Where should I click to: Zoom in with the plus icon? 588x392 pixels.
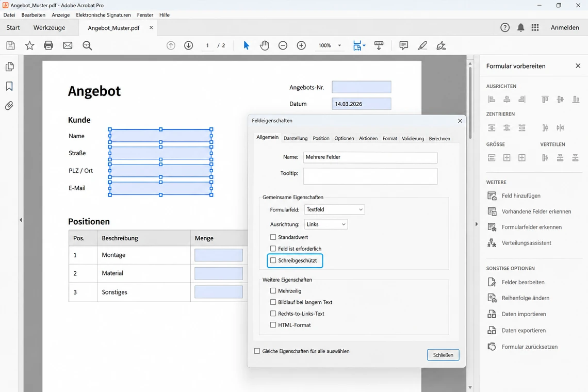point(301,45)
